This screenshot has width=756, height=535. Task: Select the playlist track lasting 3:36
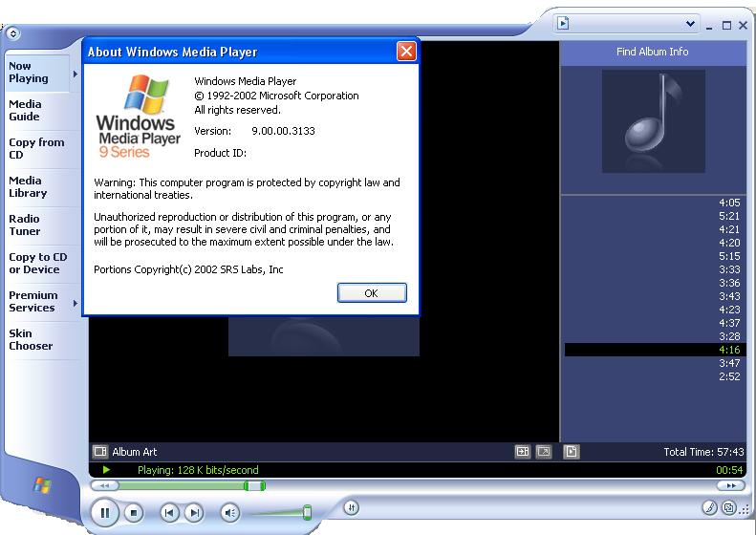(x=656, y=283)
